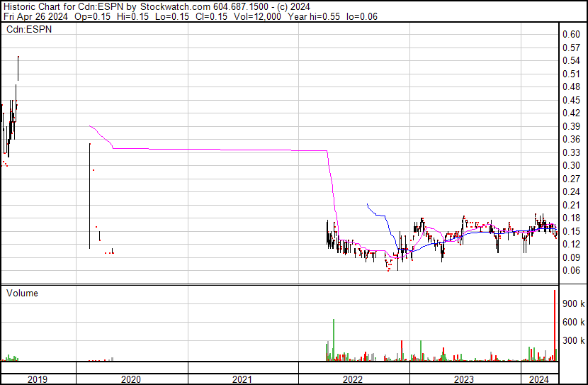The image size is (588, 385).
Task: Click the 'Cdn:ESPN' symbol label in the chart
Action: [x=29, y=29]
